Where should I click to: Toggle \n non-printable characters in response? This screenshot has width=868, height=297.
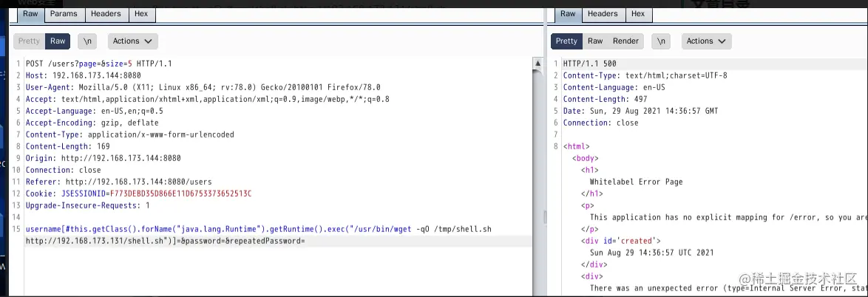(x=661, y=41)
